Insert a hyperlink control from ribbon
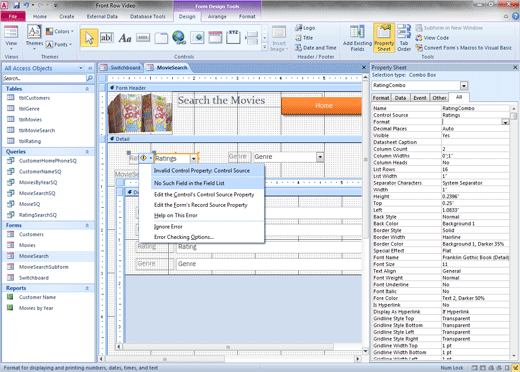The image size is (520, 372). click(179, 38)
